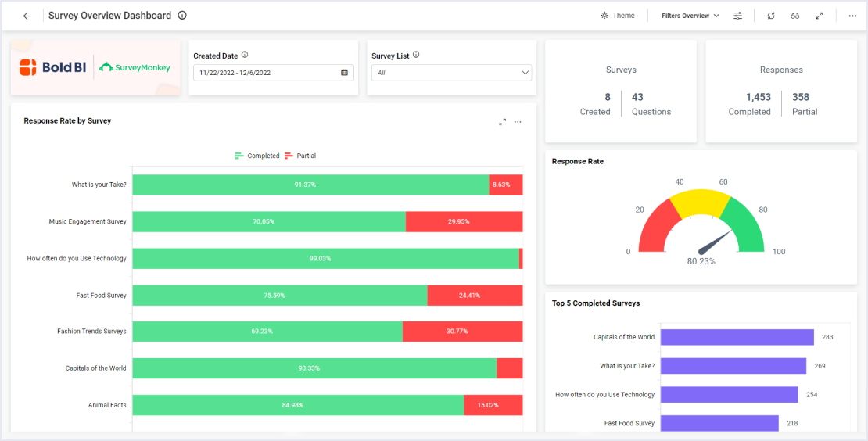Image resolution: width=868 pixels, height=441 pixels.
Task: Click the Created Date range field
Action: (x=266, y=73)
